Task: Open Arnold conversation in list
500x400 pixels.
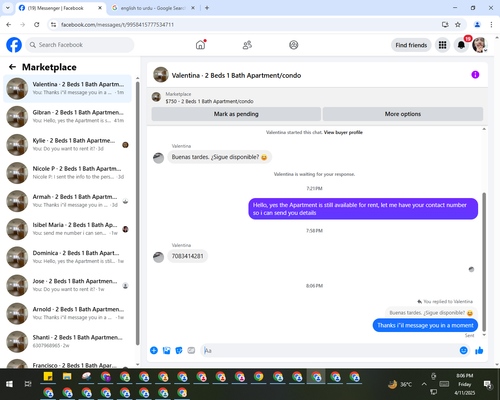Action: 67,313
